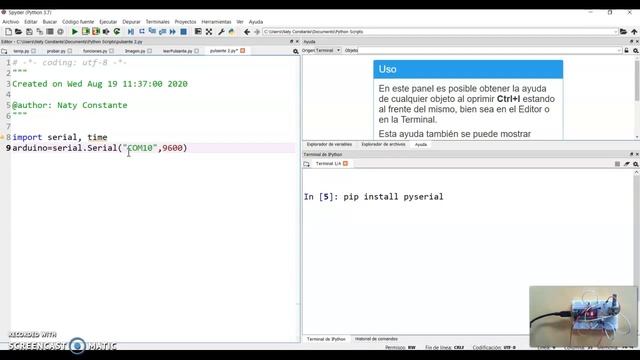Viewport: 640px width, 360px height.
Task: Click the Arduino webcam thumbnail
Action: (x=583, y=316)
